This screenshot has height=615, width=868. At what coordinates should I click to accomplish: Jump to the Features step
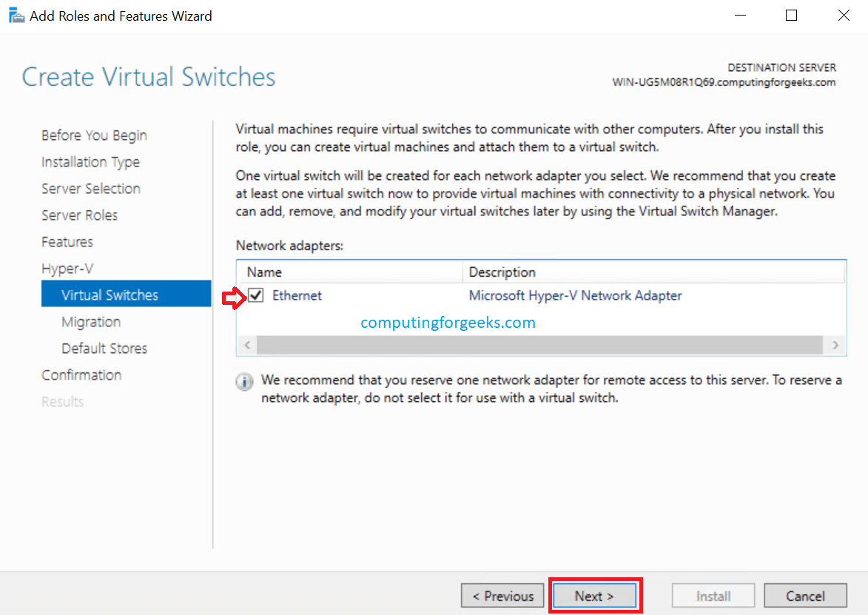(67, 242)
